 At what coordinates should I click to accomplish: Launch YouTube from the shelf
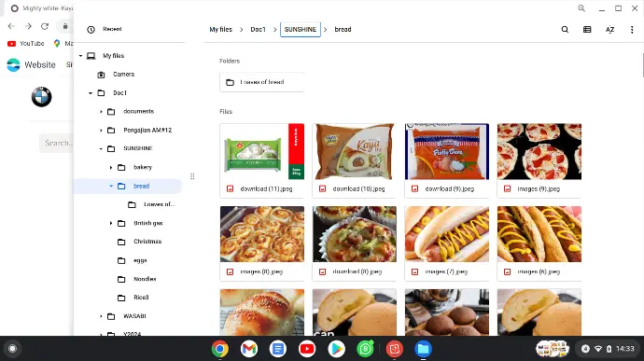(x=307, y=349)
